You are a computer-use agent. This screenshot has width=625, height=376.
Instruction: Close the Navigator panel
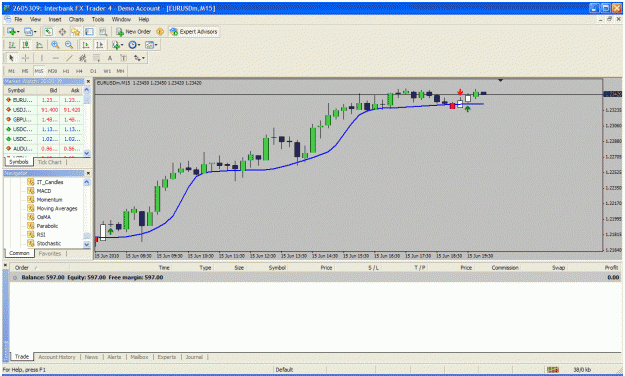click(x=88, y=173)
